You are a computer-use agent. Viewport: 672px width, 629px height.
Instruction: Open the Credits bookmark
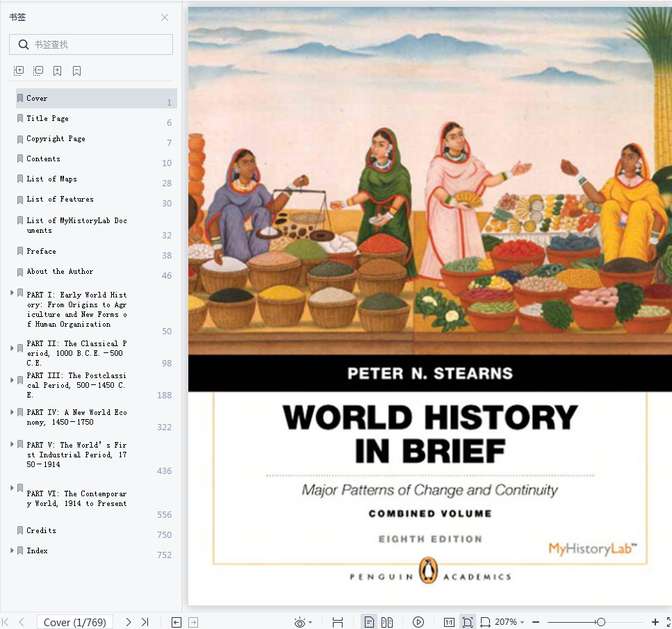[x=41, y=530]
